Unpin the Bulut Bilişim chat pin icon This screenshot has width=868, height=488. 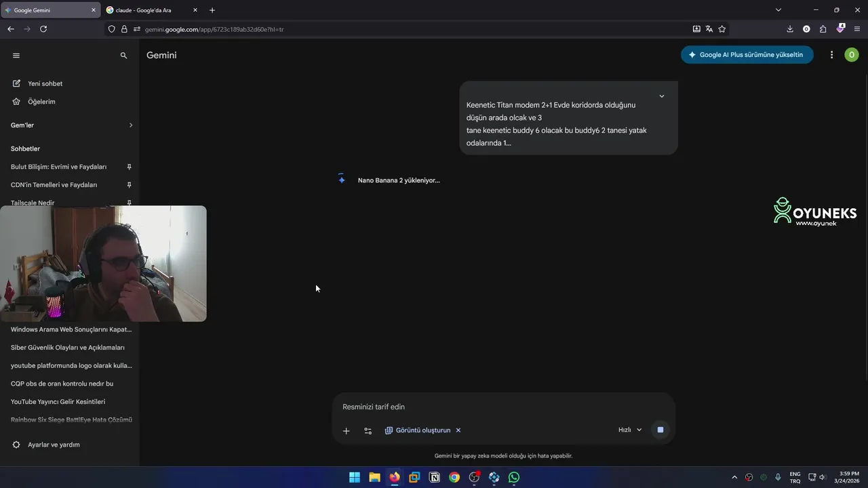click(x=129, y=167)
